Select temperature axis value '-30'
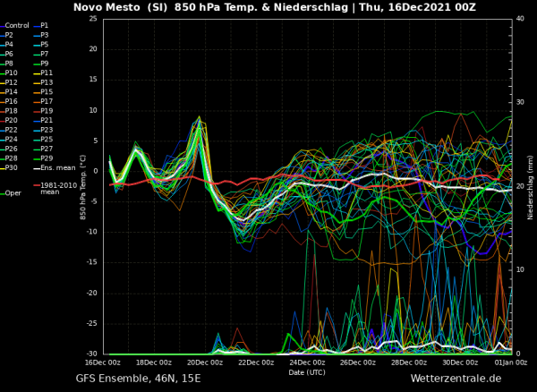 coord(91,354)
